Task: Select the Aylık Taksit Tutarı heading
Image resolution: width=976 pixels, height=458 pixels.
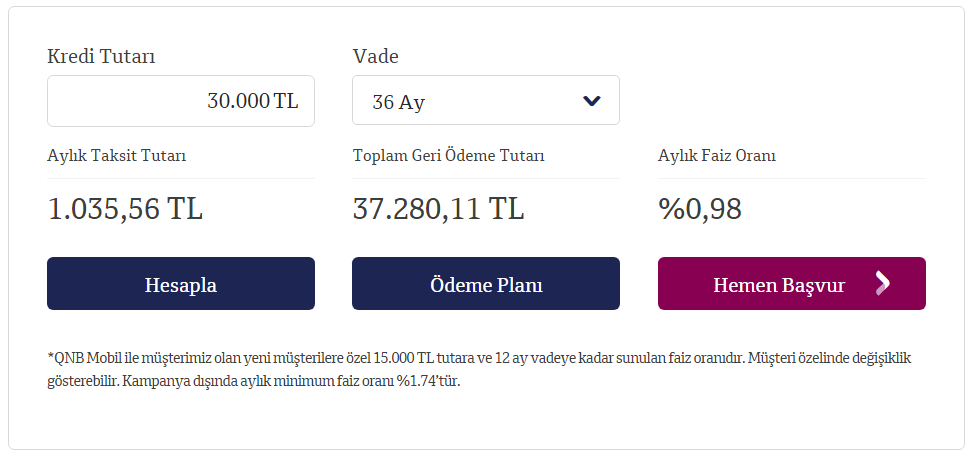Action: [116, 156]
